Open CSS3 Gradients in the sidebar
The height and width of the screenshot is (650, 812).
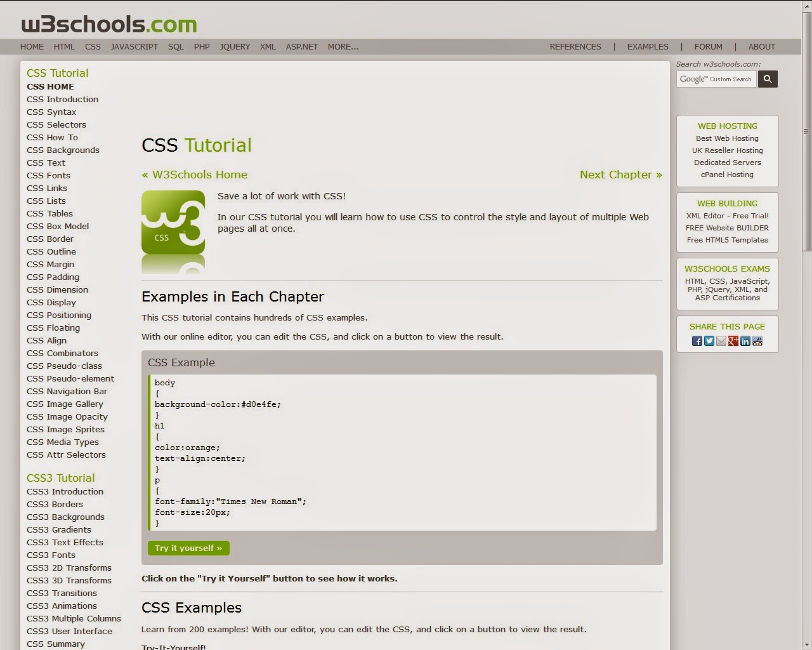tap(59, 529)
